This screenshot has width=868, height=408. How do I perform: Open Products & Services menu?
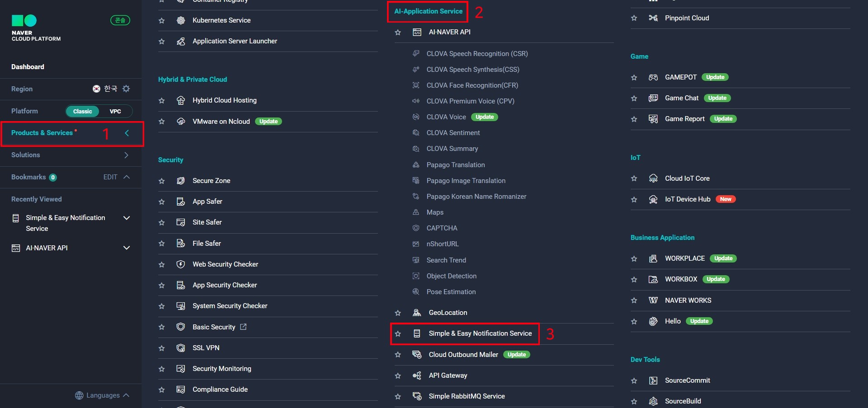[42, 133]
